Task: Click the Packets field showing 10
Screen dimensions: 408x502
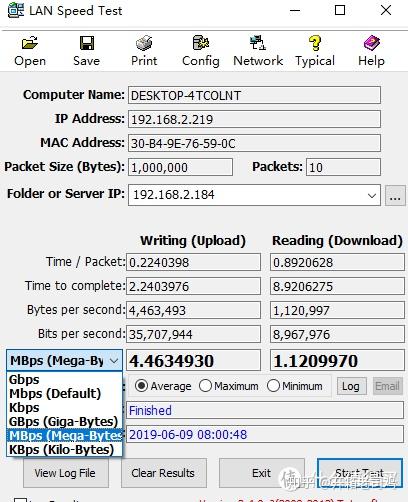Action: [343, 167]
